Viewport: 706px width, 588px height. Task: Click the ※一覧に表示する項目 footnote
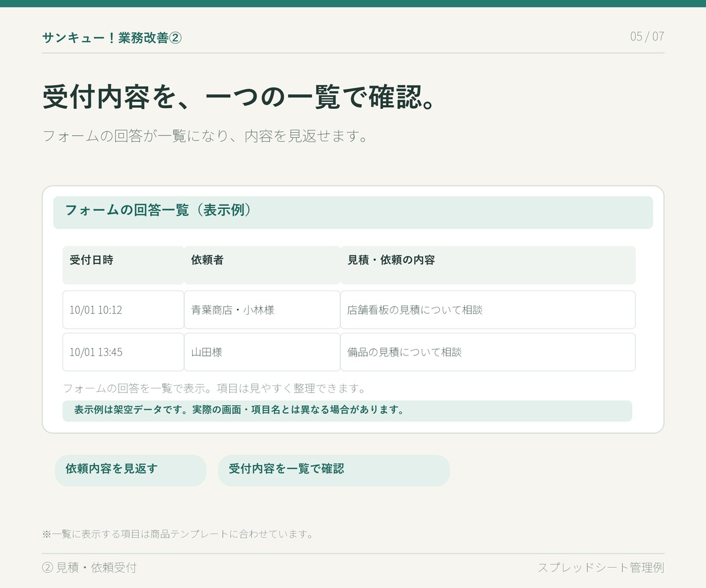(x=178, y=534)
